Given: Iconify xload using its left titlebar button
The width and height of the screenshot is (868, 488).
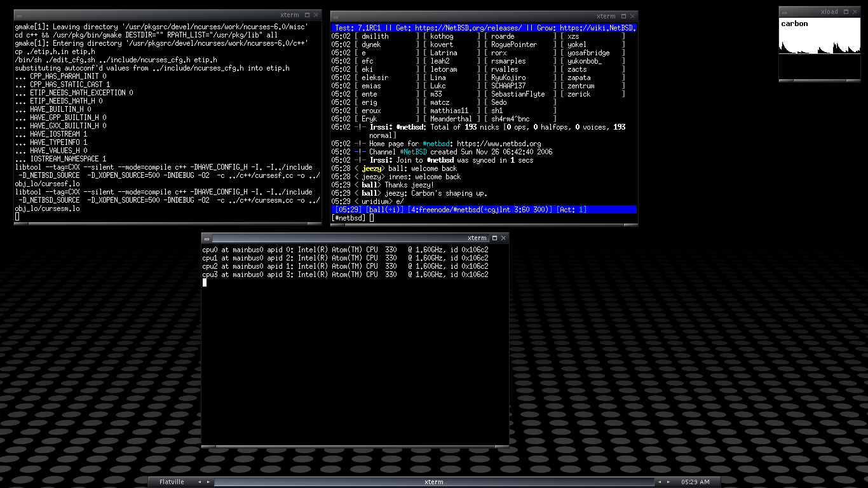Looking at the screenshot, I should click(784, 11).
